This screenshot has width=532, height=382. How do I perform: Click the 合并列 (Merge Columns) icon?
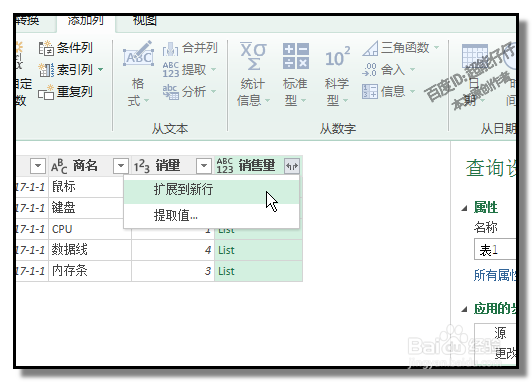(x=170, y=49)
